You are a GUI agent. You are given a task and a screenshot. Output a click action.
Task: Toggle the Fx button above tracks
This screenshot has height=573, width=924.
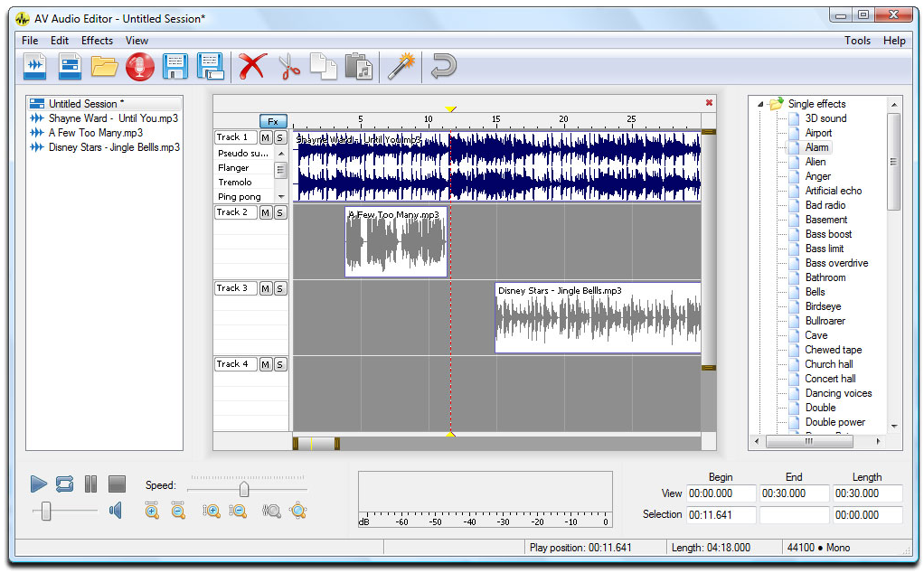(273, 121)
